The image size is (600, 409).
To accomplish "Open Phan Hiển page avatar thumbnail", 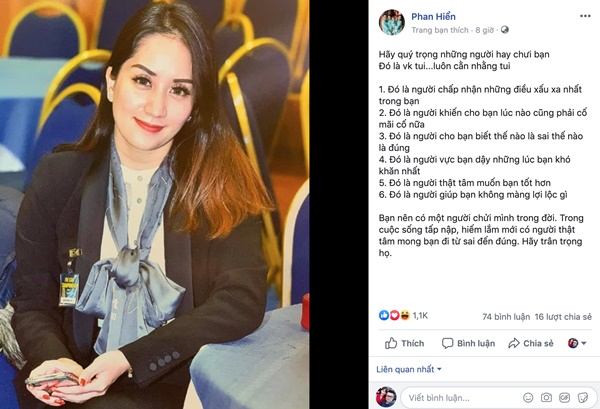I will pos(392,23).
